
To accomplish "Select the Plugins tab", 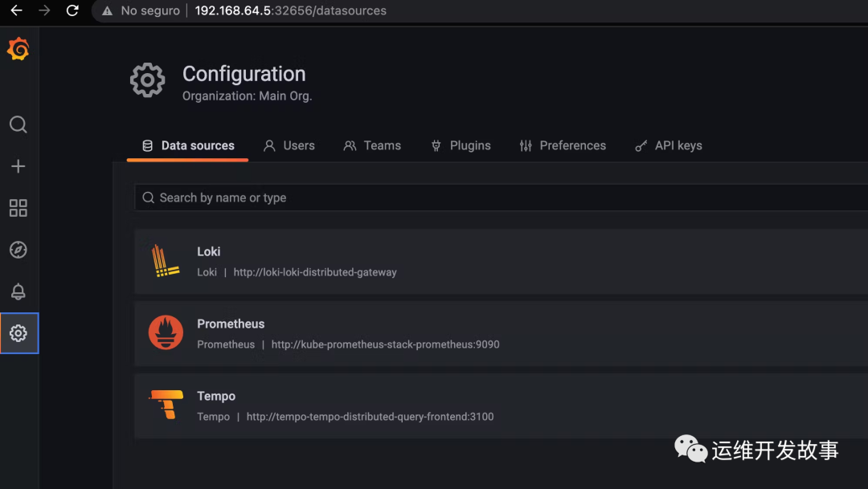I will [x=461, y=145].
